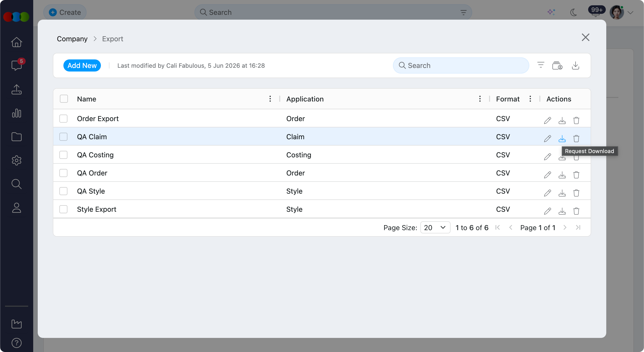Toggle the select-all checkbox in header
The width and height of the screenshot is (644, 352).
(x=64, y=99)
